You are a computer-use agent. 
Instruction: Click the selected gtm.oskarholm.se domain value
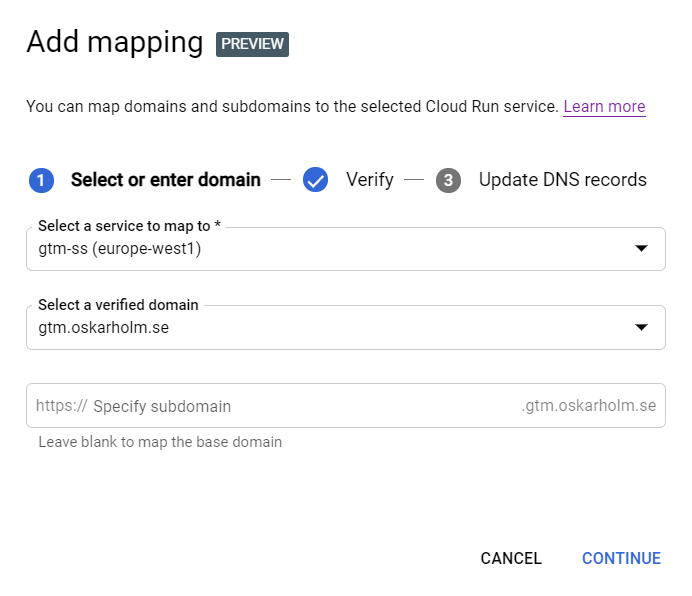click(x=104, y=327)
